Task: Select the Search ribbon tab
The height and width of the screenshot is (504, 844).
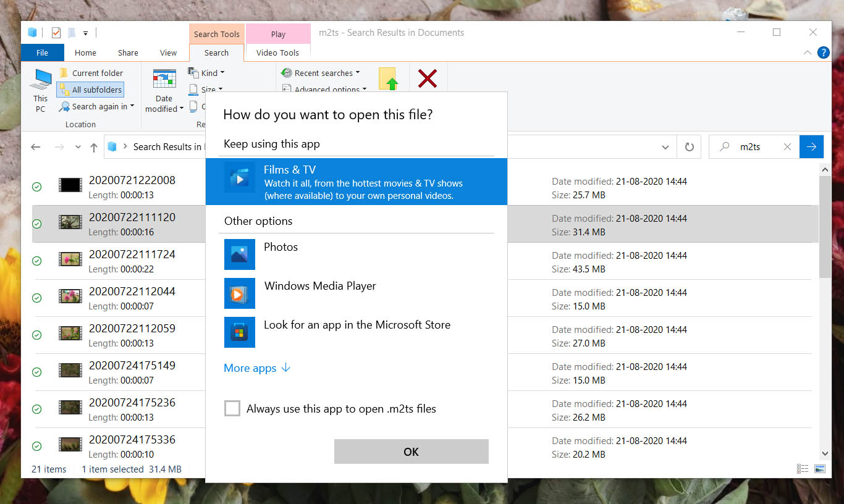Action: pos(216,52)
